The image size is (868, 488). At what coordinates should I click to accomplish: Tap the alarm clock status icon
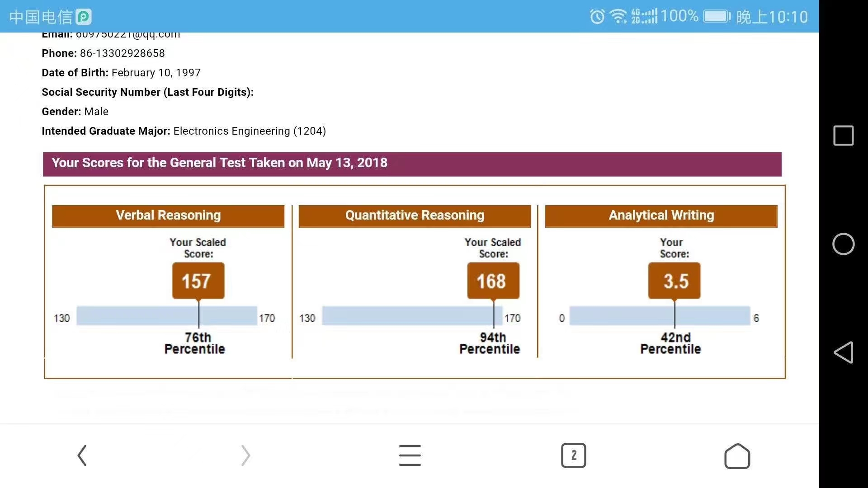597,17
